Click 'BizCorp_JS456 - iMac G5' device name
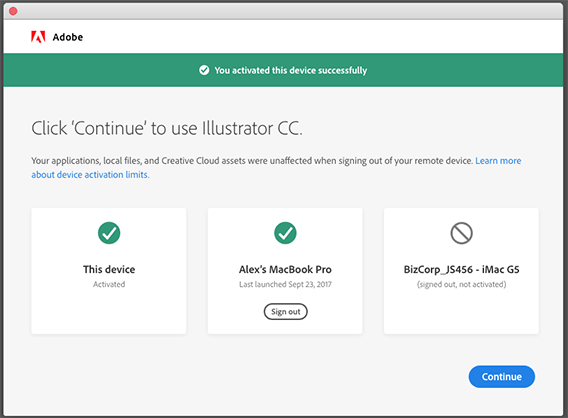The height and width of the screenshot is (418, 568). pyautogui.click(x=462, y=269)
